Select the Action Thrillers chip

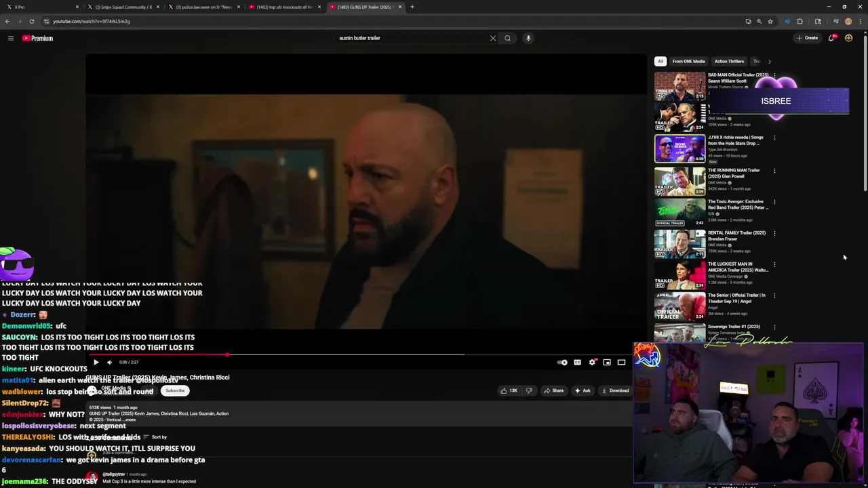729,61
